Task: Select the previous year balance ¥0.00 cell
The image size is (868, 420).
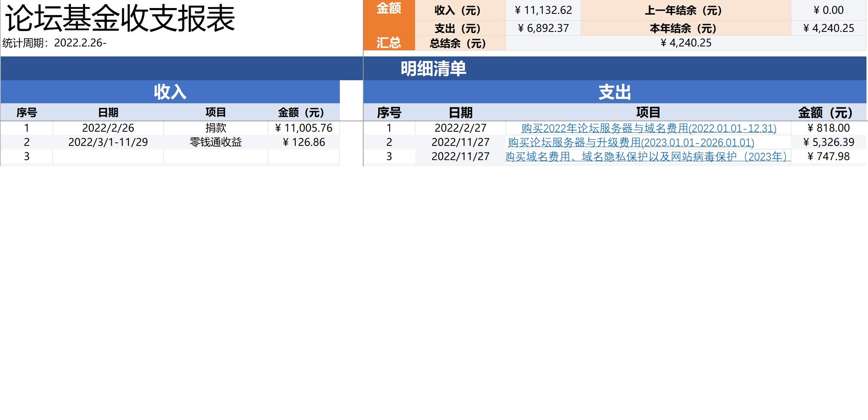Action: [x=828, y=10]
